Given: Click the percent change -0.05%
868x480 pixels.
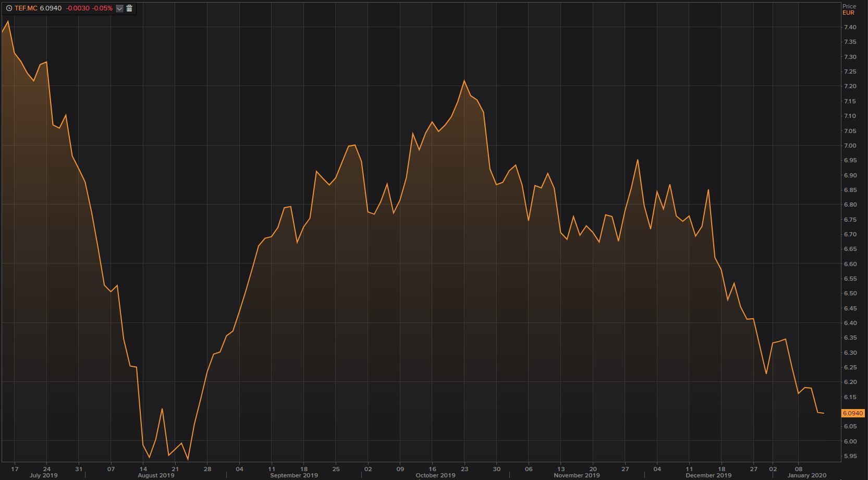Looking at the screenshot, I should tap(102, 8).
